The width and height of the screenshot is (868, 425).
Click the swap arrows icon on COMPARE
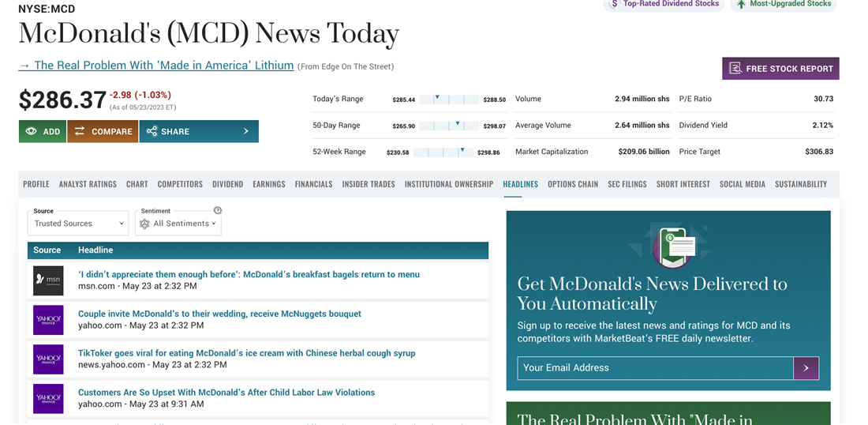pyautogui.click(x=80, y=131)
